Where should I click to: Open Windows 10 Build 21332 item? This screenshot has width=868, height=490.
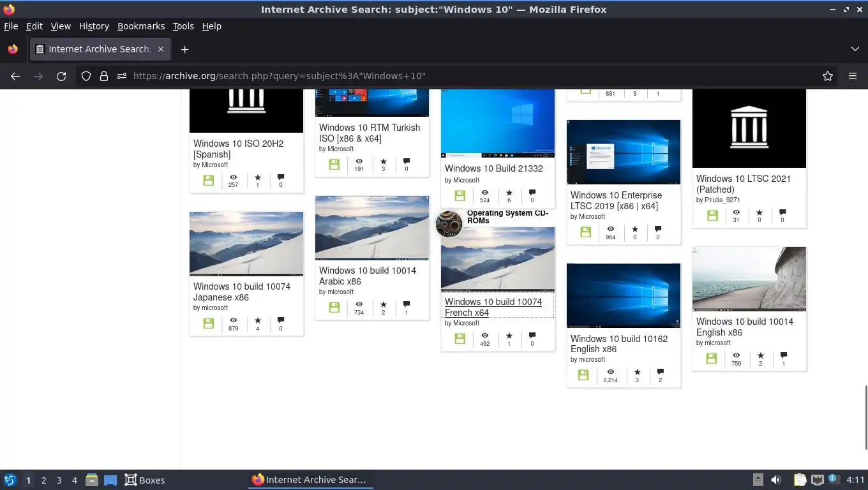pos(493,168)
